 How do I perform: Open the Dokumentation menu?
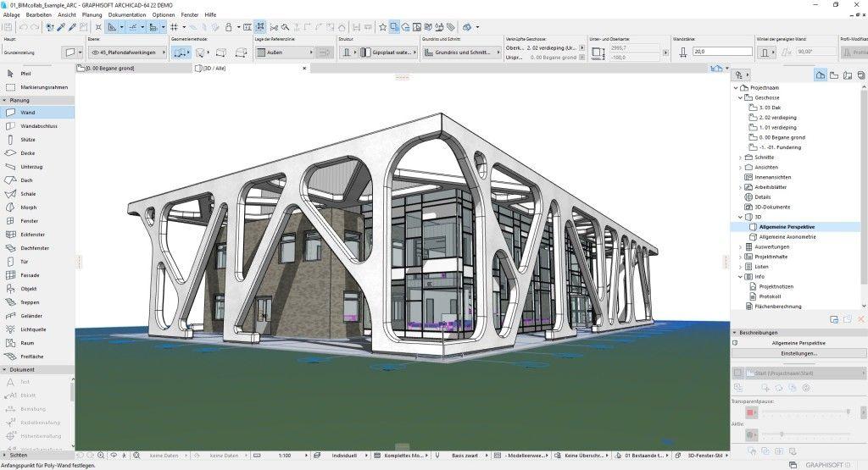point(127,15)
